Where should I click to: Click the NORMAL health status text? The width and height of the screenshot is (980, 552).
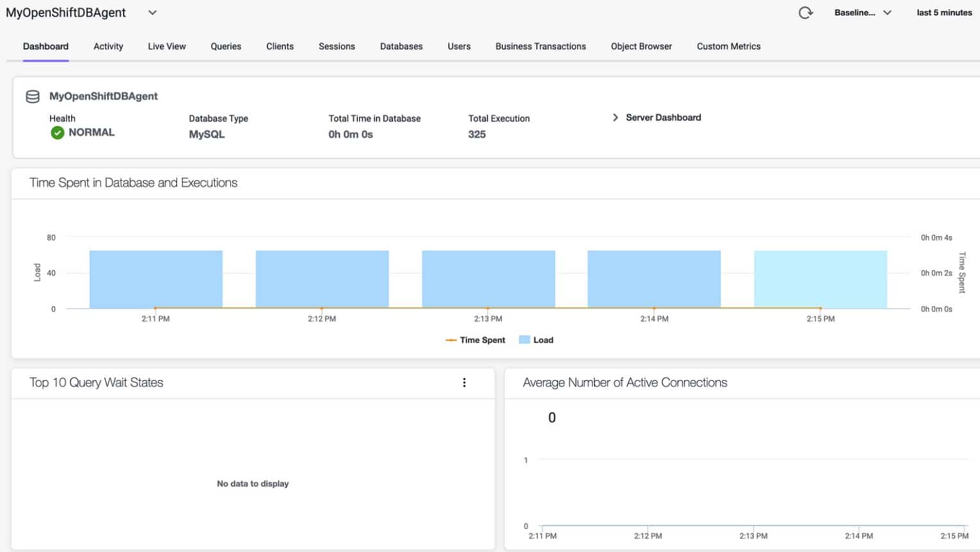[92, 132]
